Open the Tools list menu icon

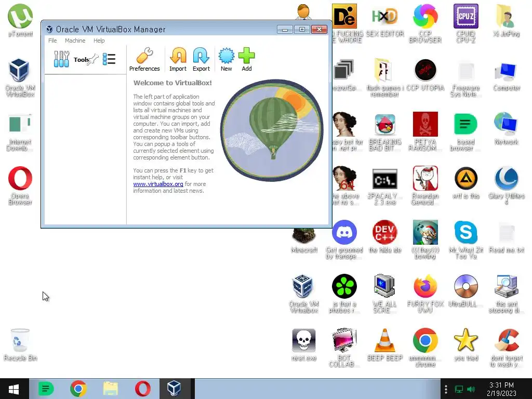(109, 59)
